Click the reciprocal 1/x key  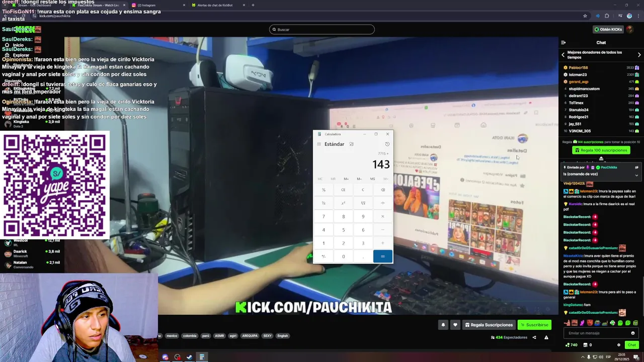tap(324, 203)
